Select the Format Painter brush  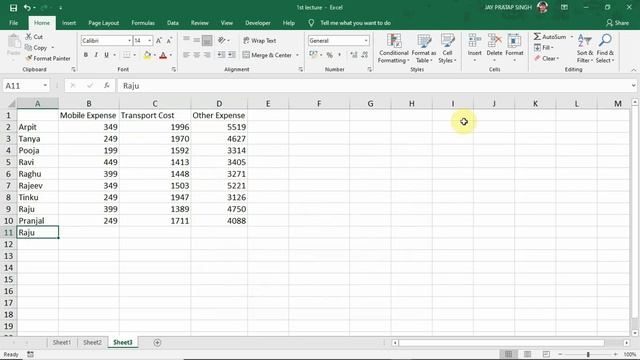(x=29, y=58)
